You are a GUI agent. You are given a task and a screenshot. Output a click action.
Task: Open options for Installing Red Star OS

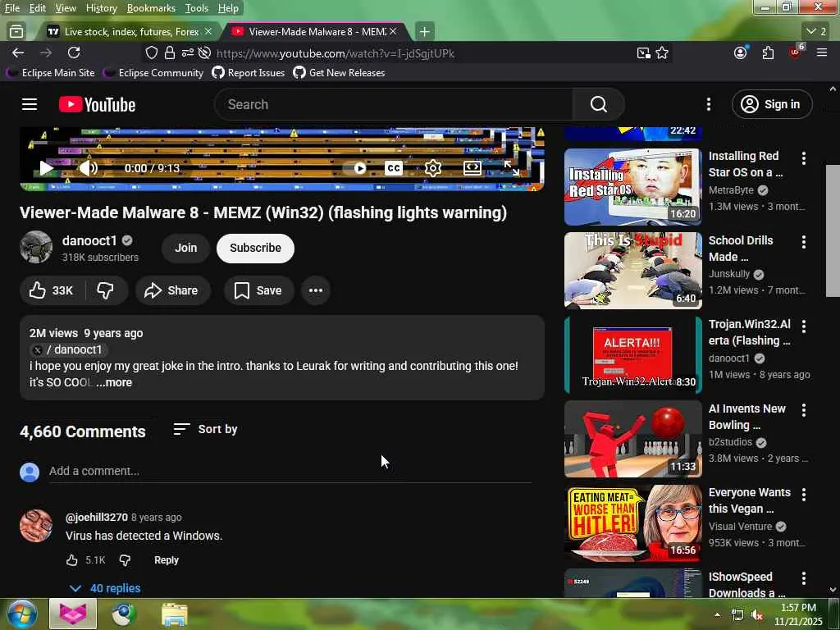pos(804,158)
